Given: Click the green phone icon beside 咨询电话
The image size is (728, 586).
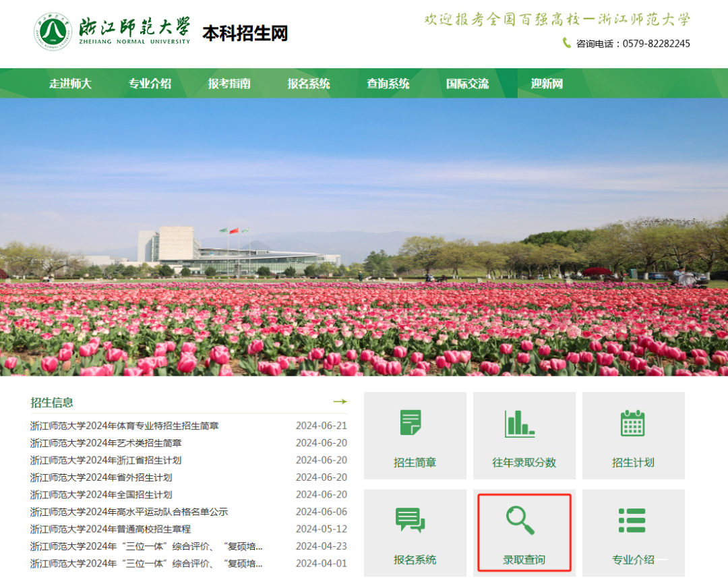Looking at the screenshot, I should pos(566,43).
